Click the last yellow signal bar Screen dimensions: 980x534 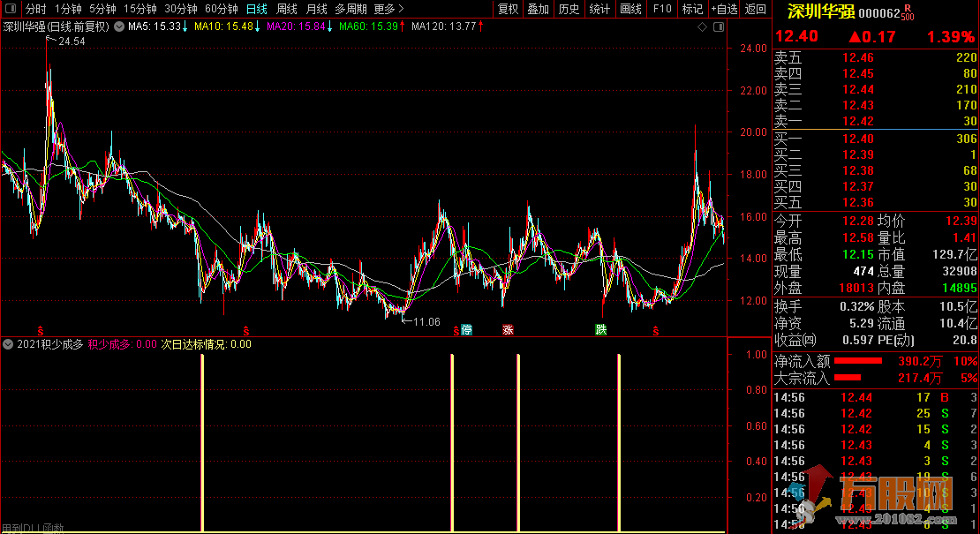click(619, 443)
